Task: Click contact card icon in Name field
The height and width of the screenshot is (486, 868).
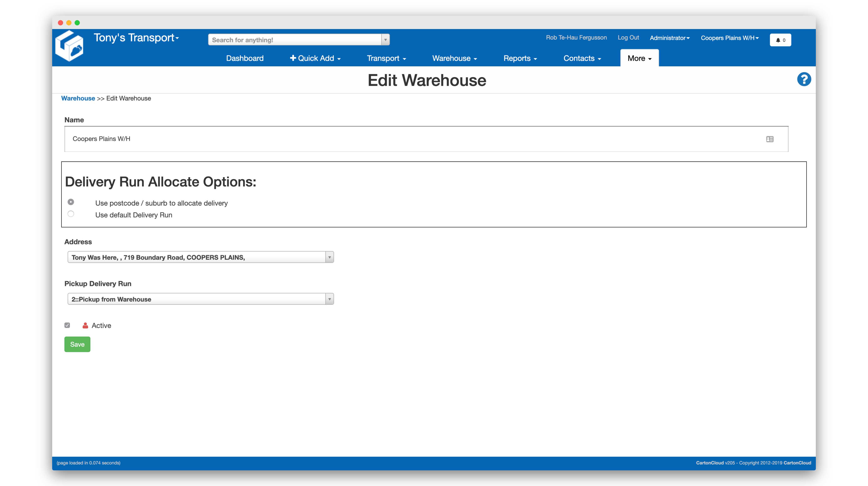Action: 770,139
